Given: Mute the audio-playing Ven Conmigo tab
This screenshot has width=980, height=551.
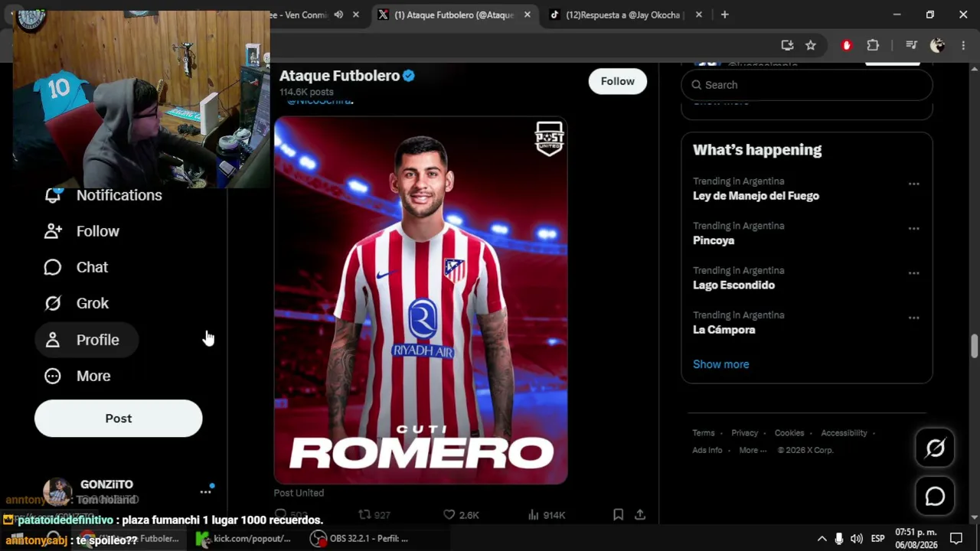Looking at the screenshot, I should coord(338,15).
